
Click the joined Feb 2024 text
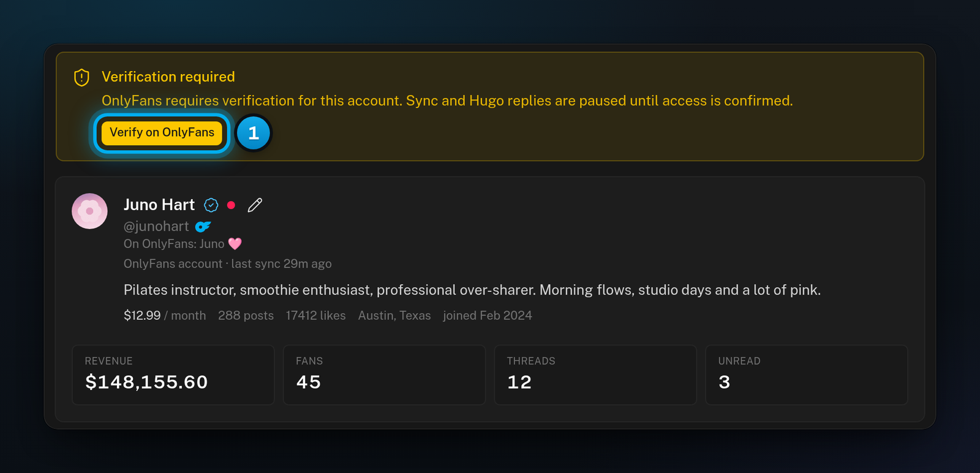point(488,316)
